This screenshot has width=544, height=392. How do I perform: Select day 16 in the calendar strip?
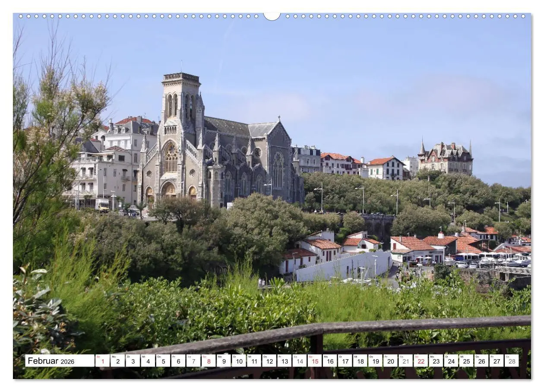pyautogui.click(x=329, y=361)
